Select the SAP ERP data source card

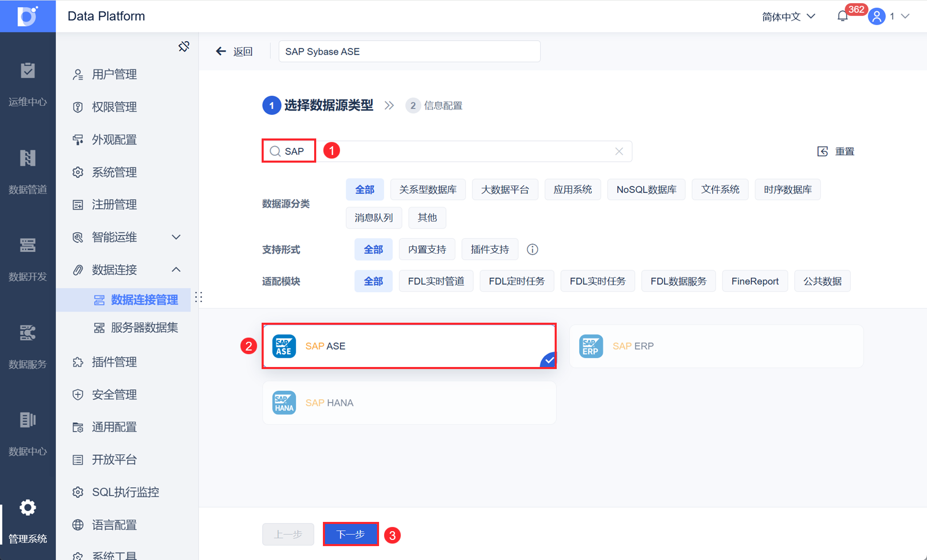(x=716, y=346)
